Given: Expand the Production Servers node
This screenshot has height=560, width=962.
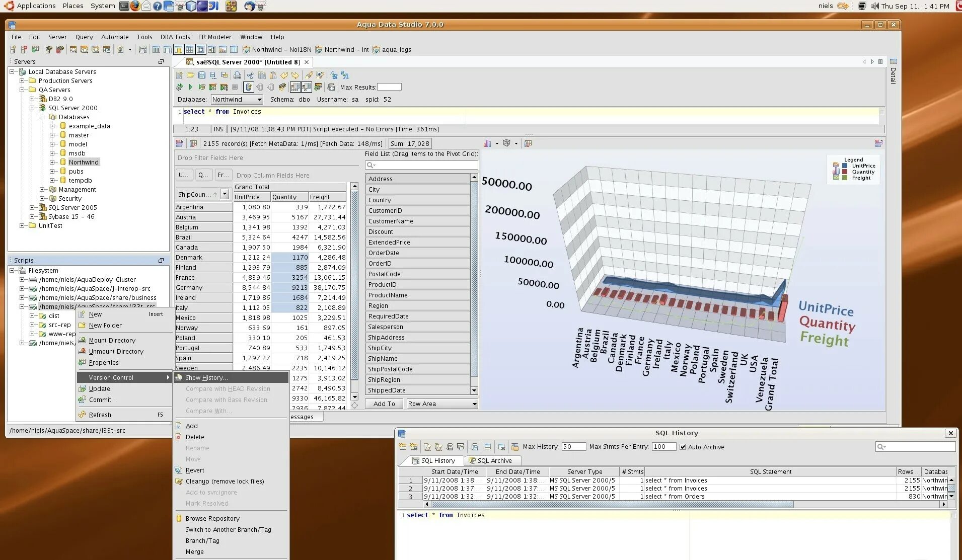Looking at the screenshot, I should (x=22, y=81).
